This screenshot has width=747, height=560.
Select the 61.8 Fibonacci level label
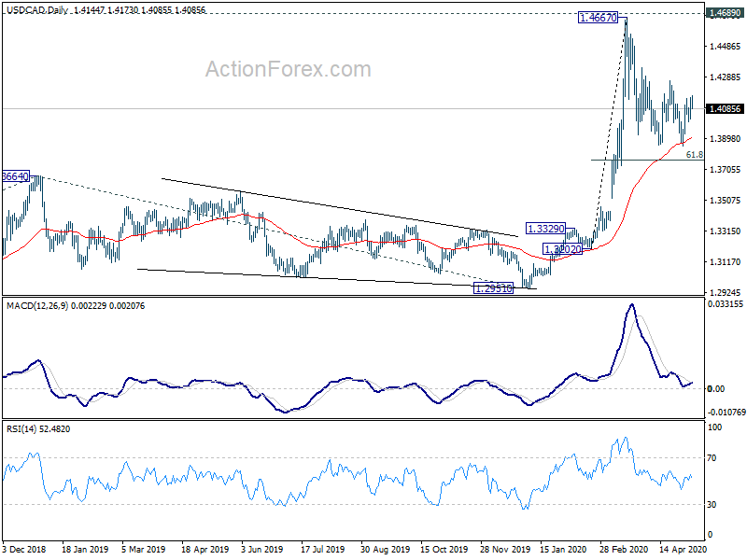click(694, 155)
